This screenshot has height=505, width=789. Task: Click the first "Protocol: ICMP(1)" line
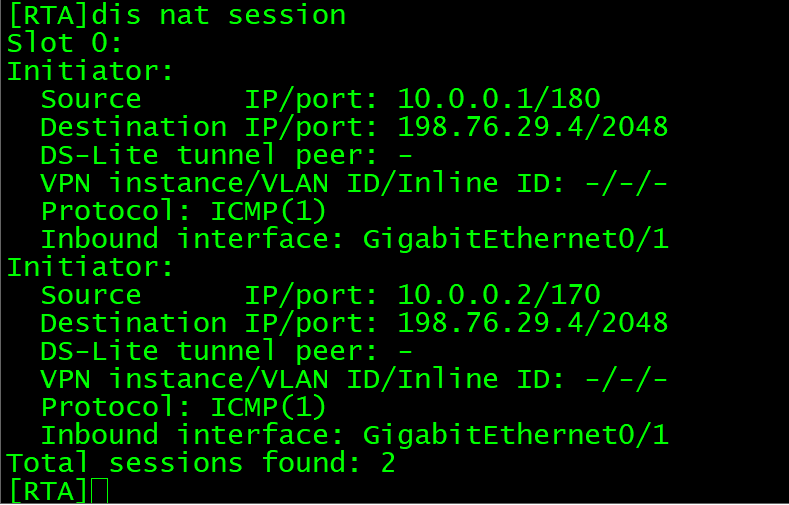[x=184, y=211]
